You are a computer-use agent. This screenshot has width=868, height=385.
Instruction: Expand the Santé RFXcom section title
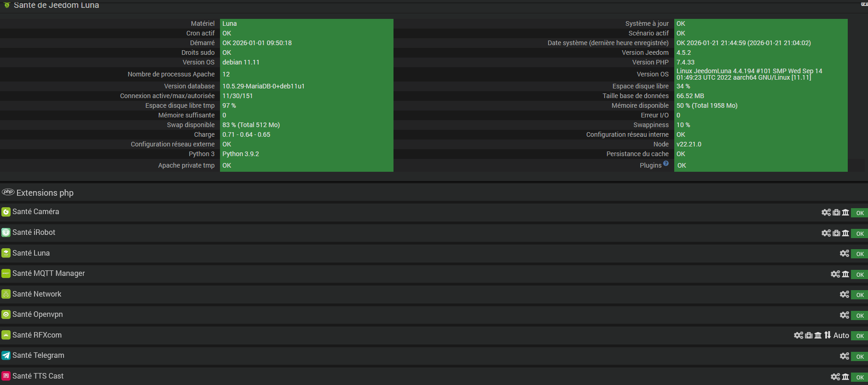coord(37,335)
